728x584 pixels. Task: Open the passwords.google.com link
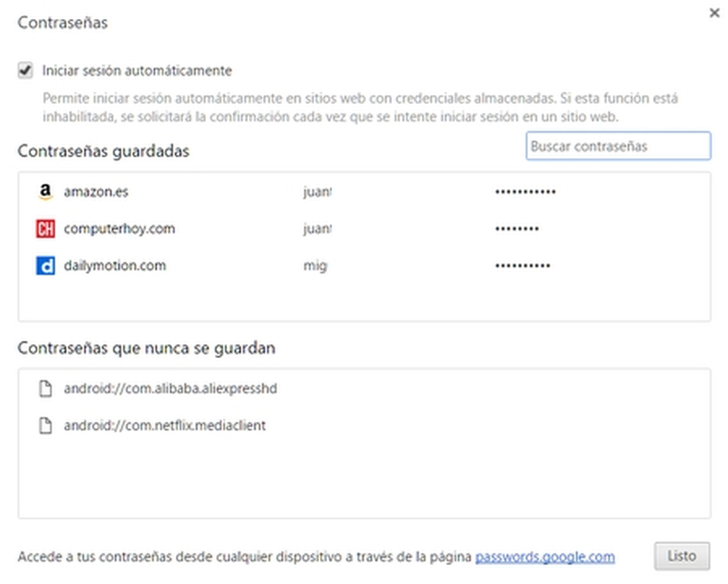pos(545,557)
